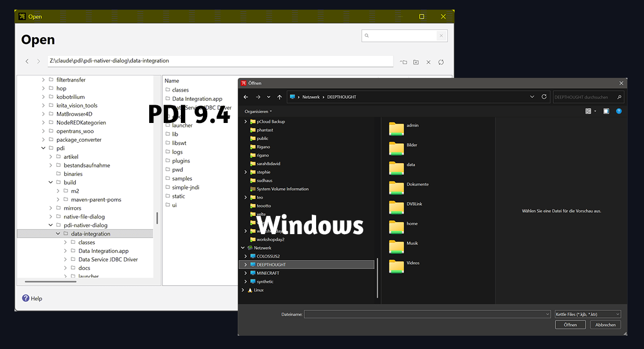This screenshot has width=644, height=349.
Task: Collapse the Netzwerk node
Action: [x=243, y=248]
